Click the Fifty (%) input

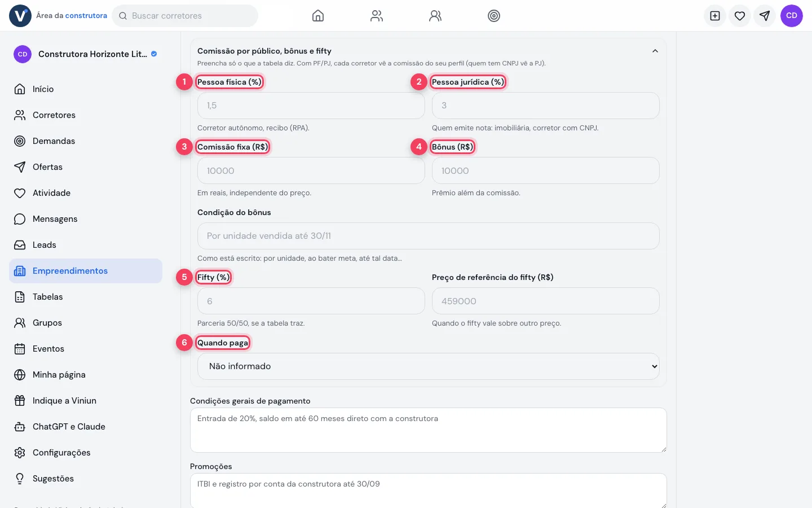coord(311,301)
